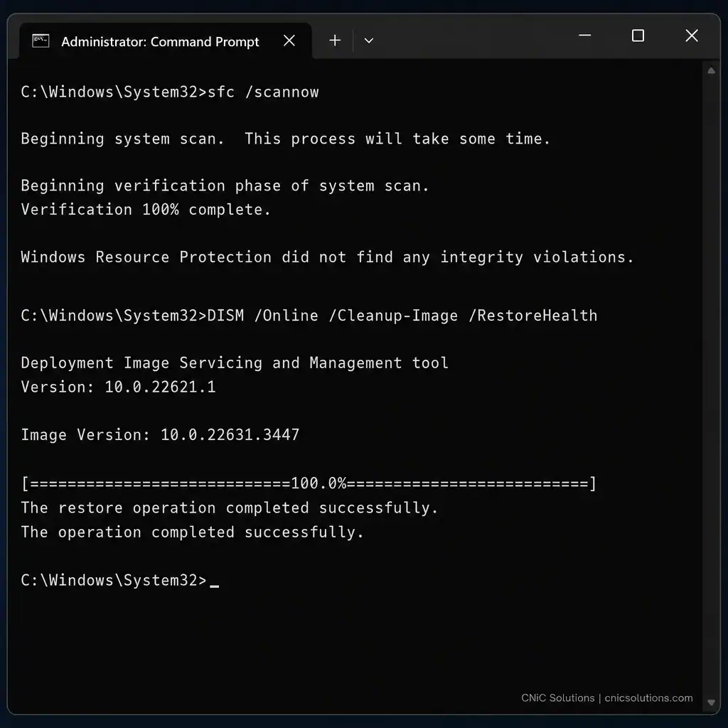Screen dimensions: 728x728
Task: Click 'Version: 10.0.22621.1' text
Action: pos(119,387)
